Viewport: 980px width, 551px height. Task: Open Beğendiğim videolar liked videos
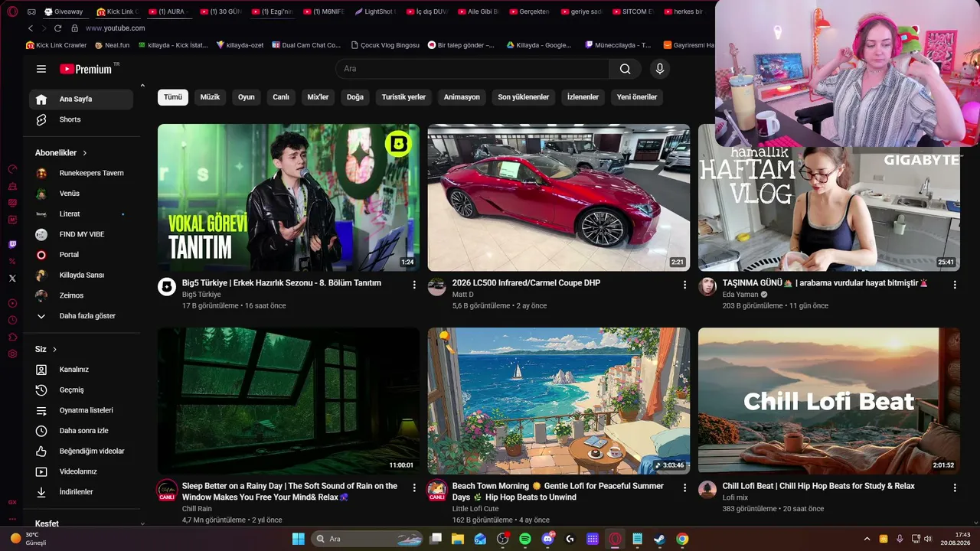[81, 452]
